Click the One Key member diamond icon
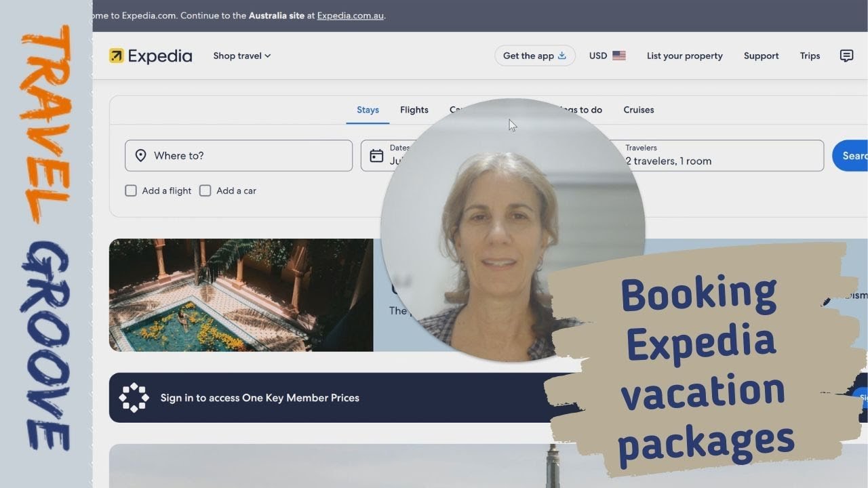 pos(134,398)
